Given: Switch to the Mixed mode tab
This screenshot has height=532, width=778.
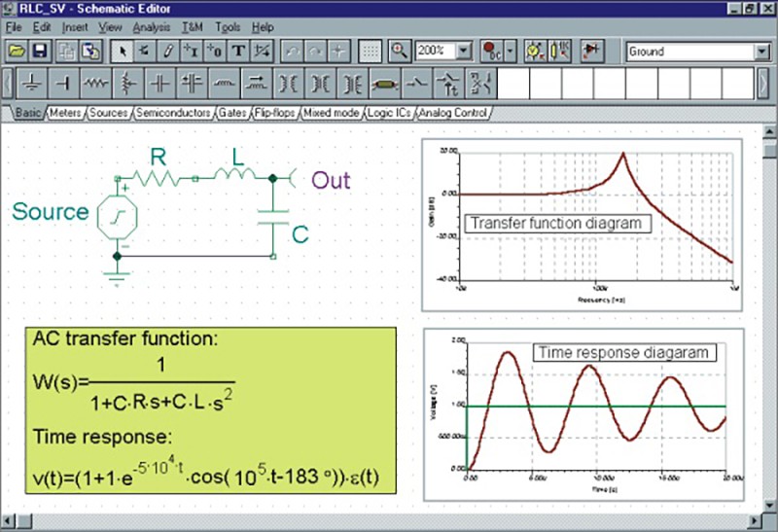Looking at the screenshot, I should point(331,113).
